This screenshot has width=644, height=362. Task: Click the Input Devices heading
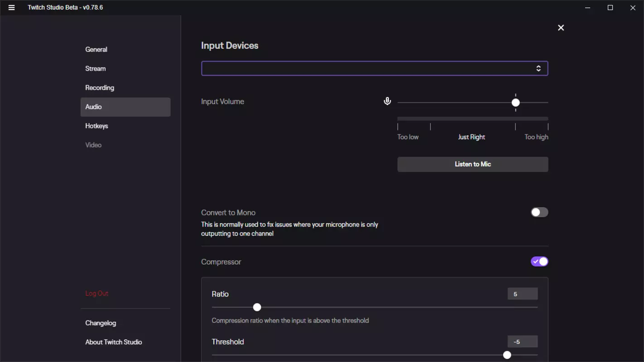230,46
